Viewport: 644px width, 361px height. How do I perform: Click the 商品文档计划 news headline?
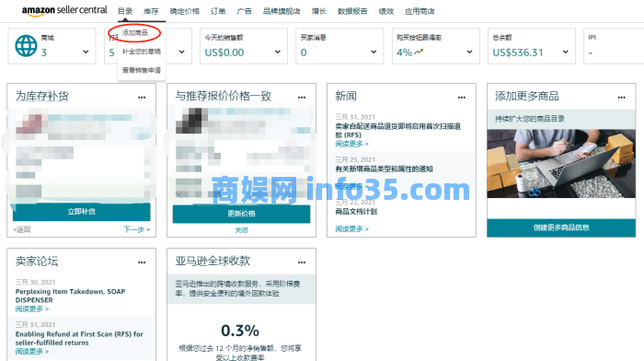coord(356,211)
